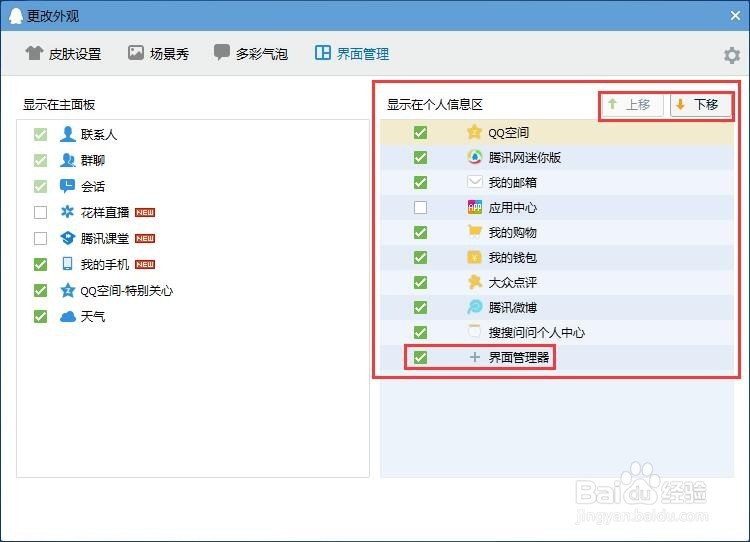750x542 pixels.
Task: Uncheck the 天气 checkbox
Action: [x=41, y=316]
